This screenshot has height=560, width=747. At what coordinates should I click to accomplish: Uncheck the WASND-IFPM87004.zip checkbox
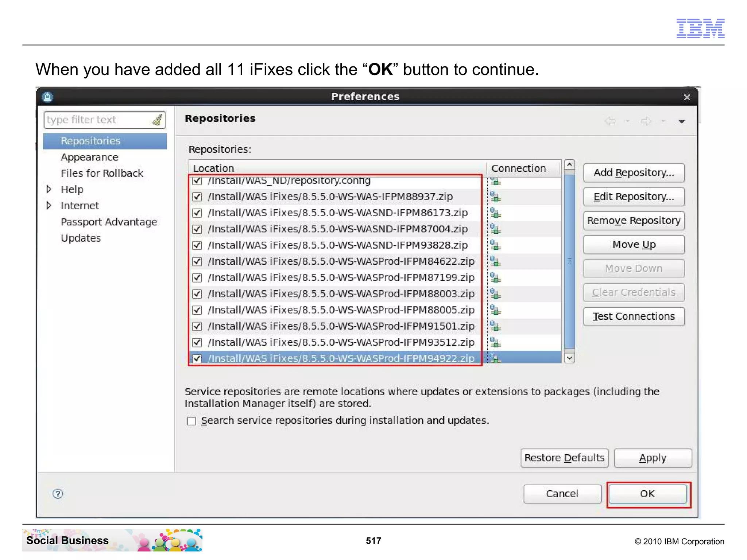(197, 229)
